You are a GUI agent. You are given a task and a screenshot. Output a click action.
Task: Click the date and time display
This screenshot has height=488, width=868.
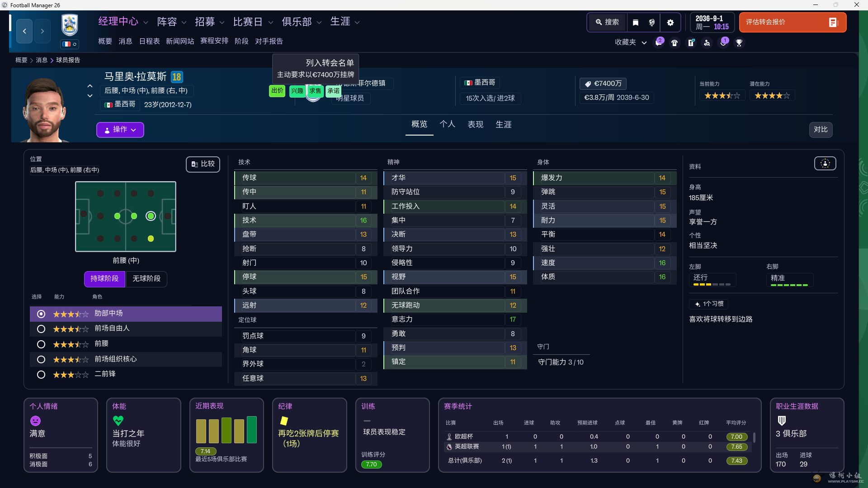712,22
